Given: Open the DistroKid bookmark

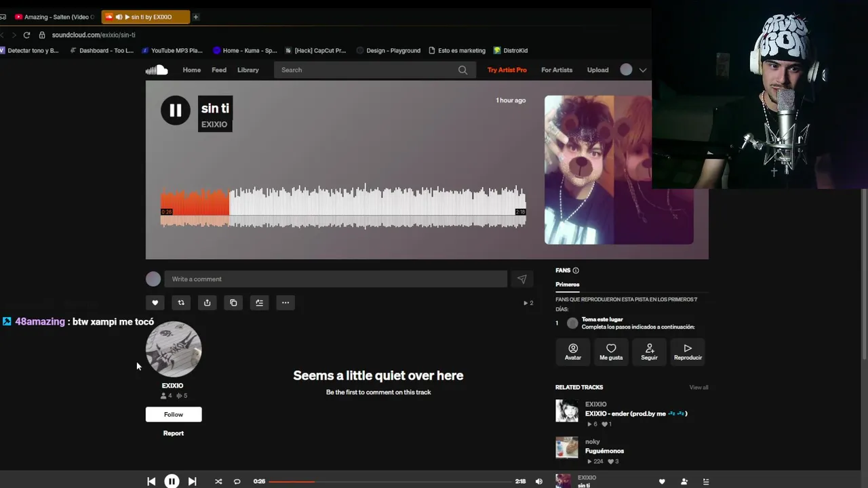Looking at the screenshot, I should tap(511, 50).
